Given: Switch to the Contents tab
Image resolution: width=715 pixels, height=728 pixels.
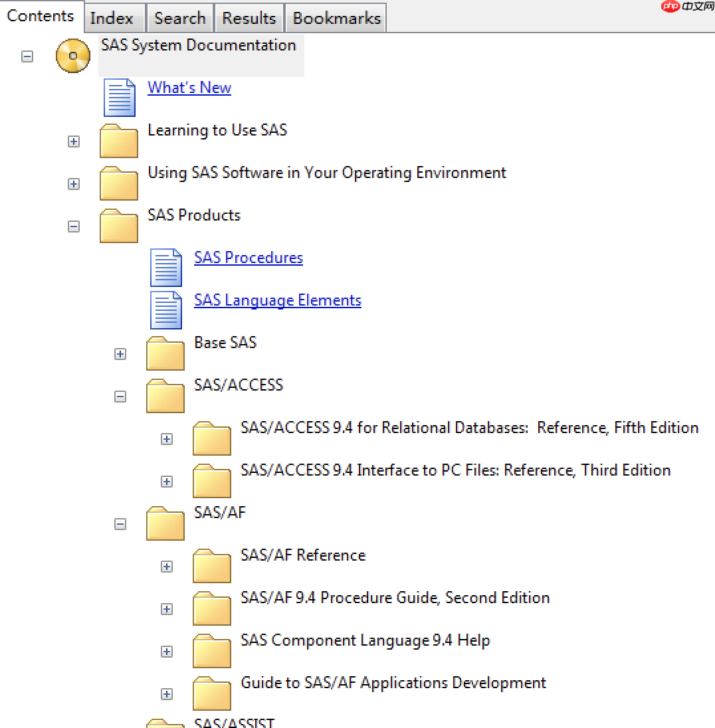Looking at the screenshot, I should tap(41, 16).
